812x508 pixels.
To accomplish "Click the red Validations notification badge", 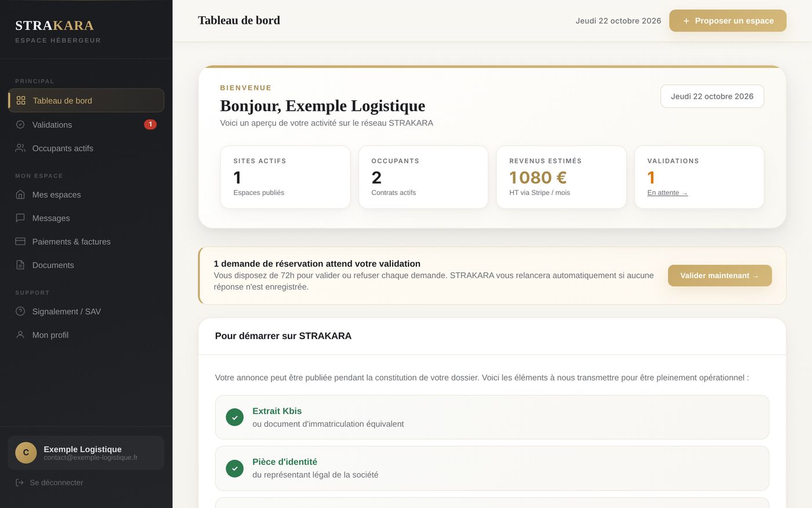I will click(150, 124).
